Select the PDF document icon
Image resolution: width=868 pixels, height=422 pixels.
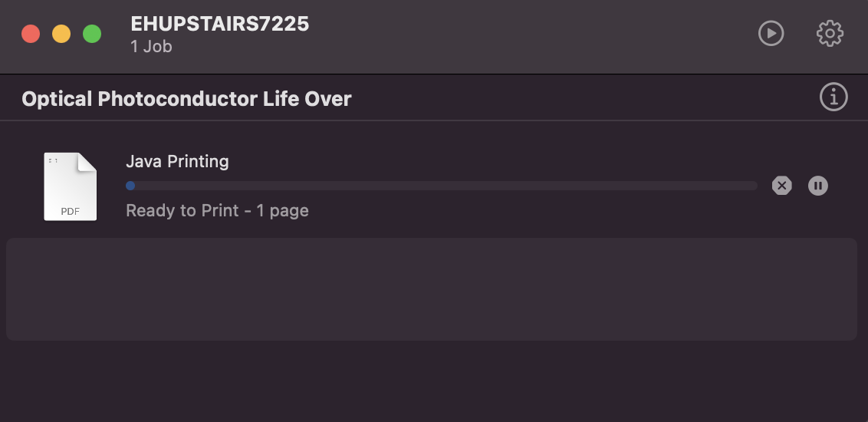click(71, 186)
